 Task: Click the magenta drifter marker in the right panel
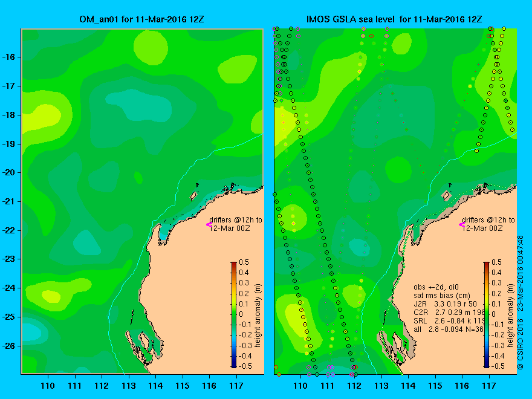point(461,224)
